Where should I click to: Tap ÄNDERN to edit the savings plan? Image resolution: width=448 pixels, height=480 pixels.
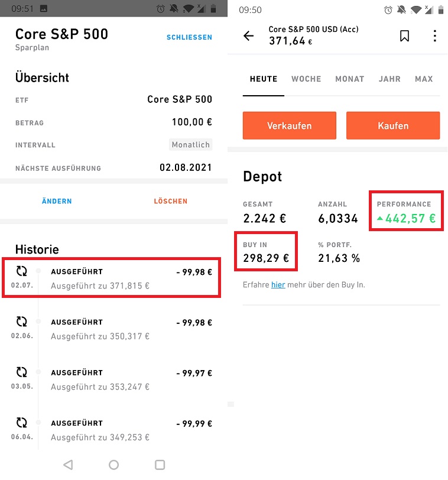(57, 201)
